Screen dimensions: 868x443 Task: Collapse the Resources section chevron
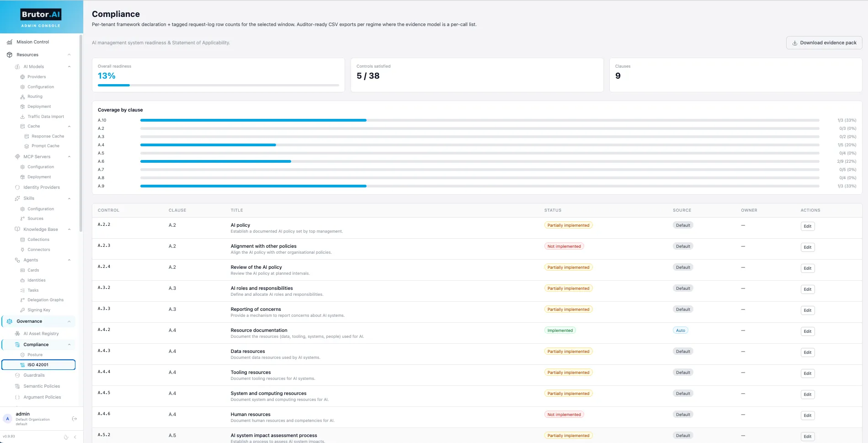tap(69, 55)
